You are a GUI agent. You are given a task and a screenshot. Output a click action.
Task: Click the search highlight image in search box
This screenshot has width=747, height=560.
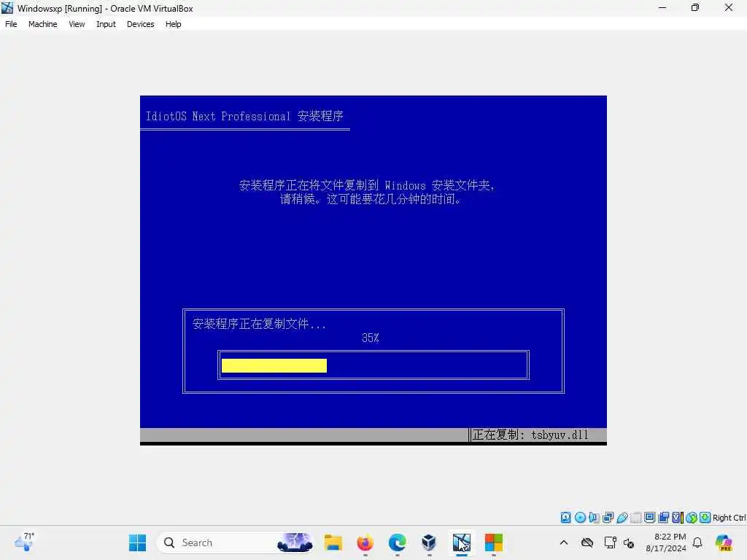point(295,542)
